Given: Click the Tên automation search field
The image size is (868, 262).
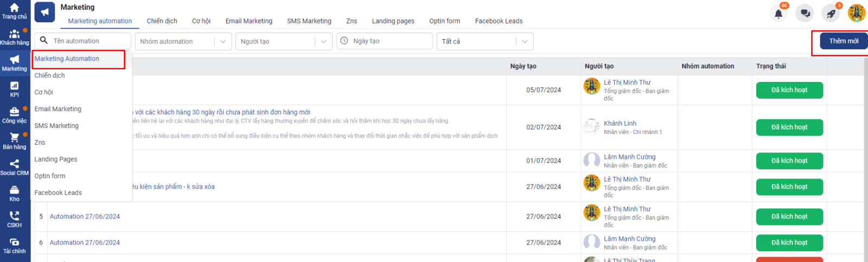Looking at the screenshot, I should pos(90,41).
